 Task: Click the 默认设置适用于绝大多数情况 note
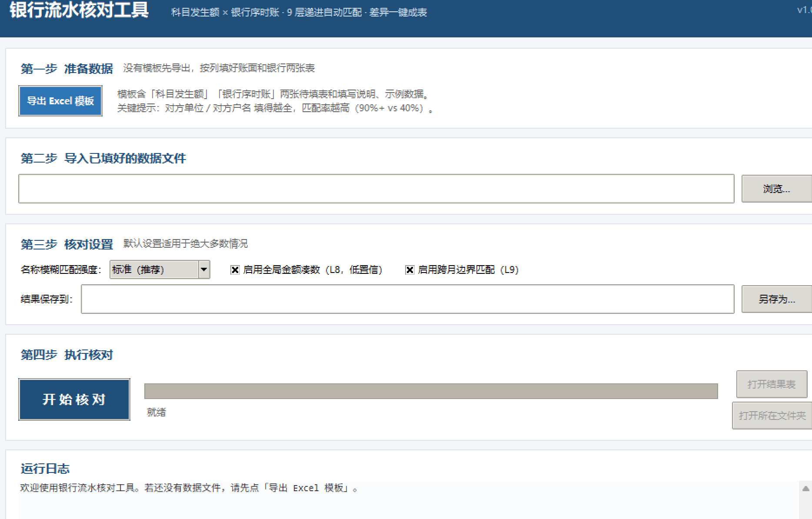pos(186,243)
